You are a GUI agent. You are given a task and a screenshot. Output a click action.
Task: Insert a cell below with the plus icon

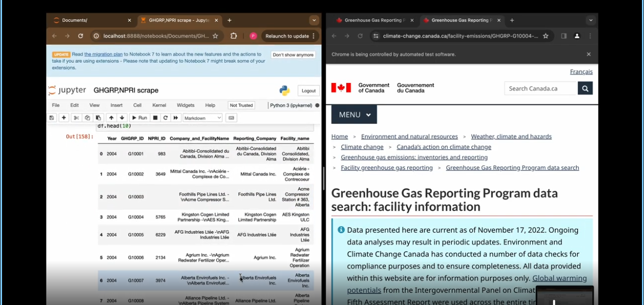click(x=64, y=118)
